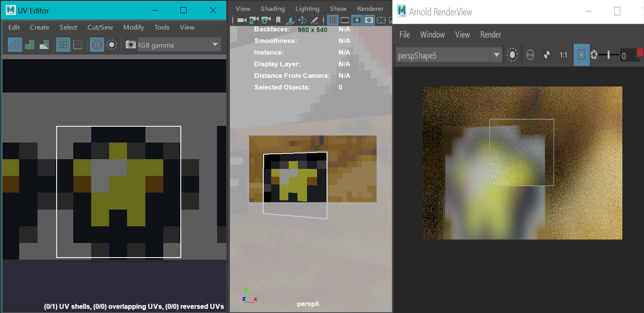Toggle RGB channel display in Arnold RenderView
The height and width of the screenshot is (313, 644).
(x=530, y=55)
